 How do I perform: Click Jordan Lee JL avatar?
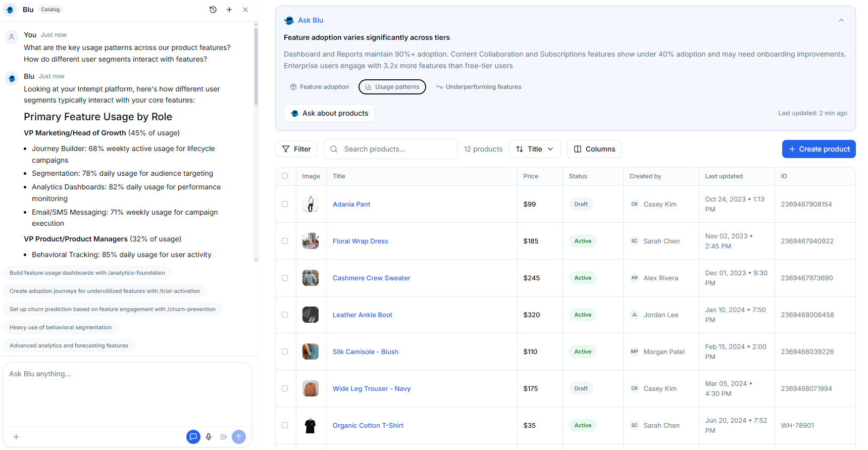pyautogui.click(x=635, y=315)
